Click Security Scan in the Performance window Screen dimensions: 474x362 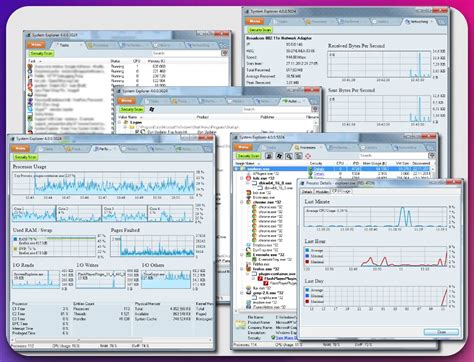click(26, 157)
